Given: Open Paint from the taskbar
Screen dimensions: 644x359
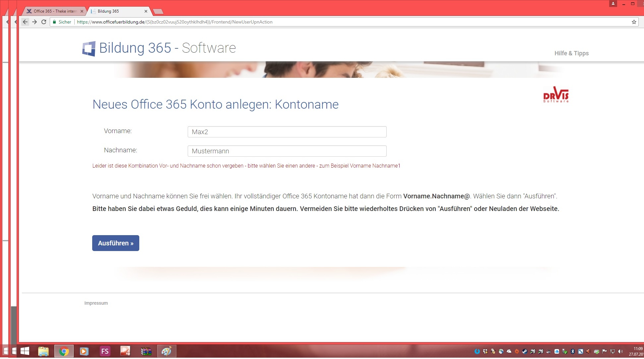Looking at the screenshot, I should pyautogui.click(x=166, y=351).
